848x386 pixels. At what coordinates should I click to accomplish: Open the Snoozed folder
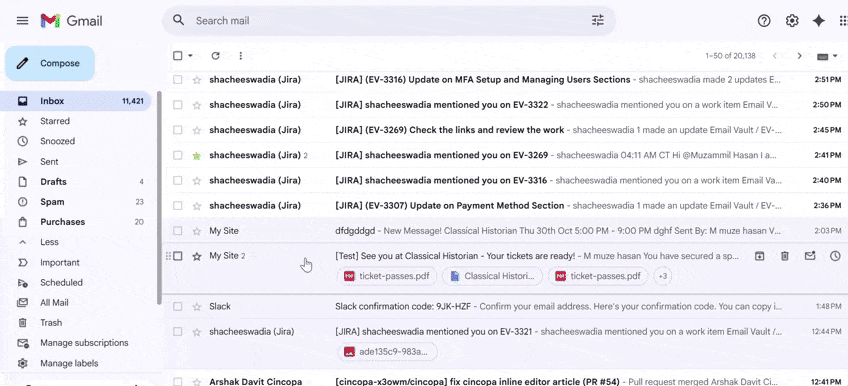click(77, 141)
